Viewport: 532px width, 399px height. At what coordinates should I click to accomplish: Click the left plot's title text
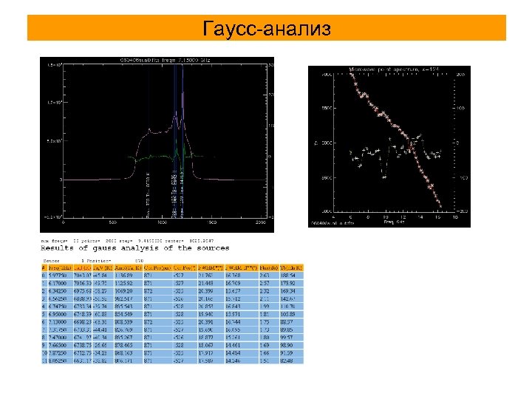[166, 61]
